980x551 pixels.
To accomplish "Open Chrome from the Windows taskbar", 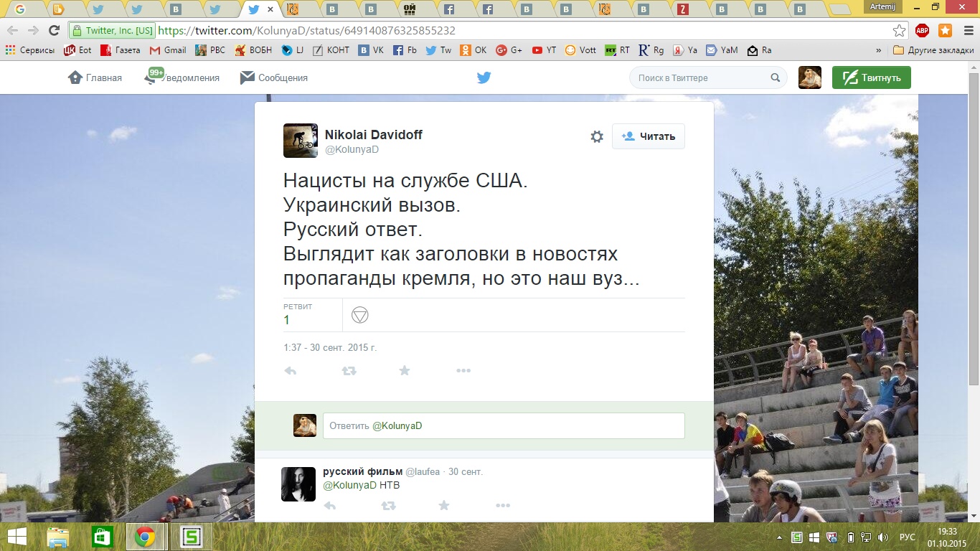I will (146, 537).
